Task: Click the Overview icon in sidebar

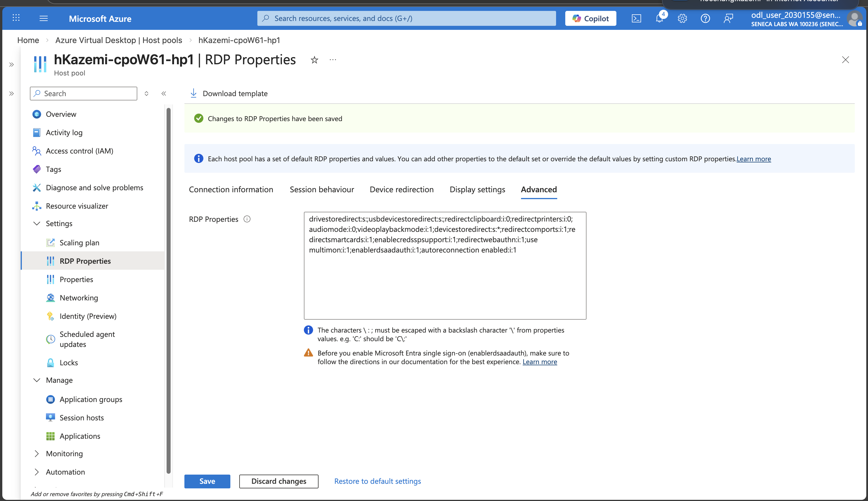Action: [36, 114]
